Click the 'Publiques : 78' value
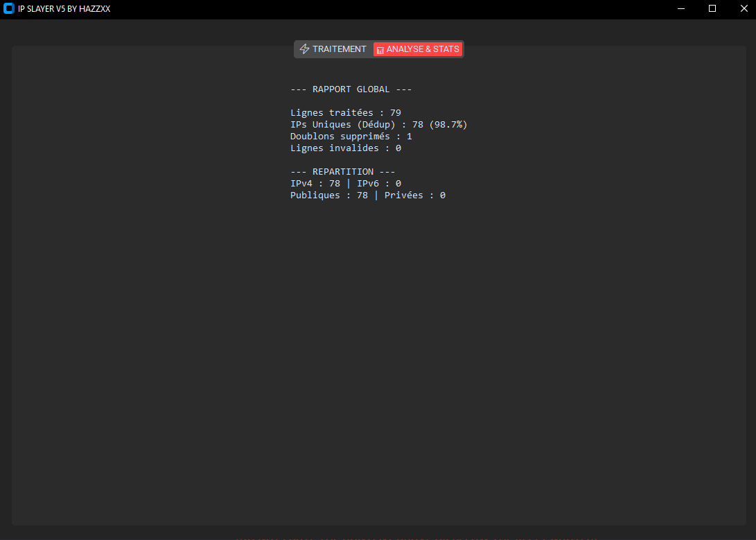 [329, 195]
